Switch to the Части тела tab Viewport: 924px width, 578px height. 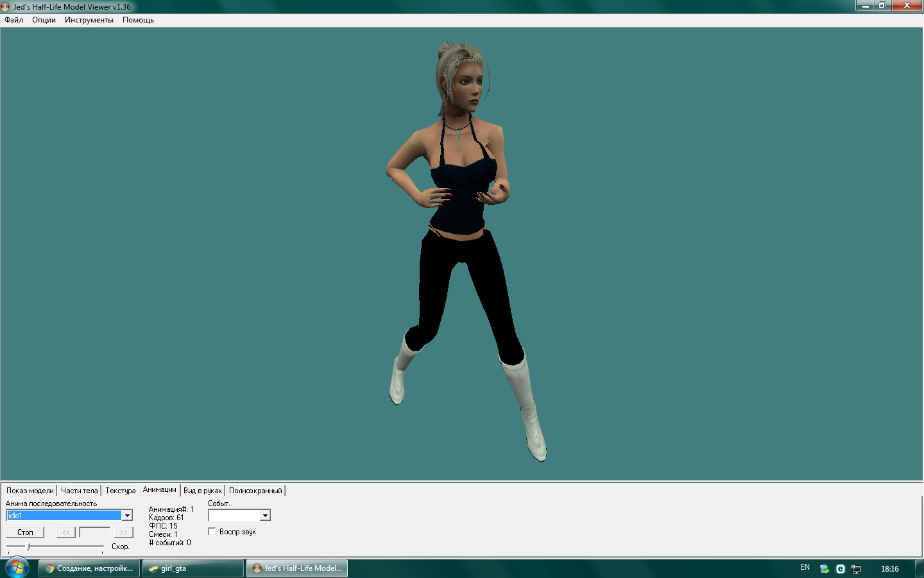click(x=80, y=491)
